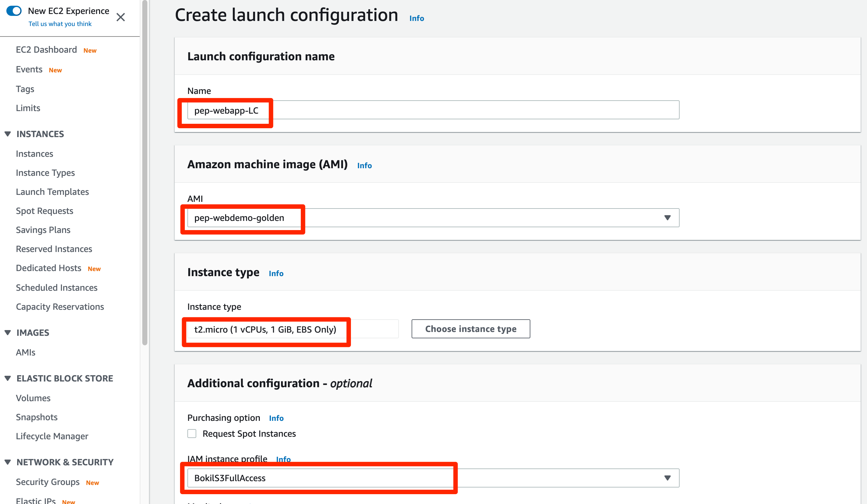Open the IAM instance profile dropdown
The height and width of the screenshot is (504, 867).
point(667,478)
